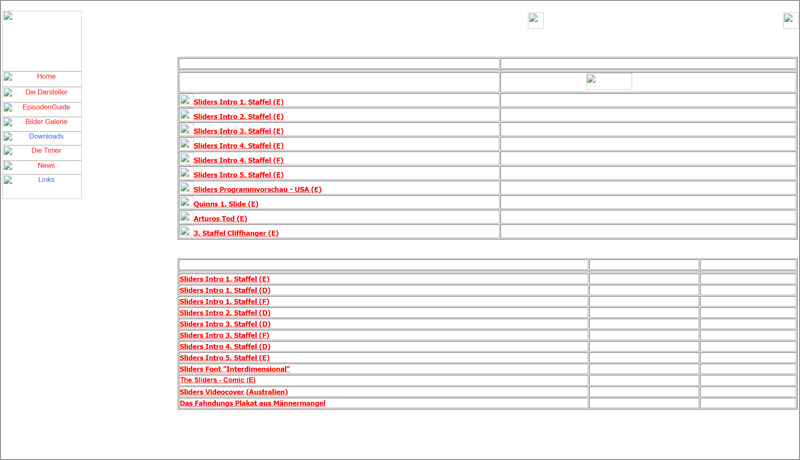
Task: Open Sliders Programmvorschau - USA (E) link
Action: pos(257,189)
